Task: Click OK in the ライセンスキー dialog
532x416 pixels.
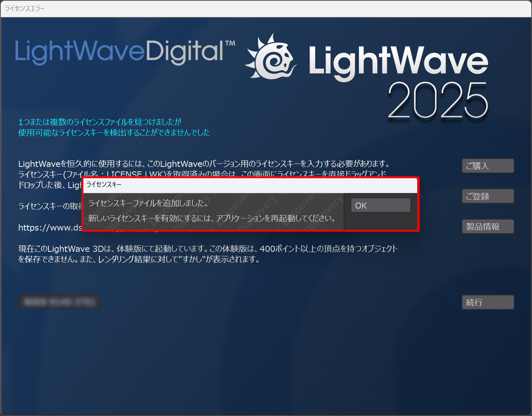Action: (x=380, y=205)
